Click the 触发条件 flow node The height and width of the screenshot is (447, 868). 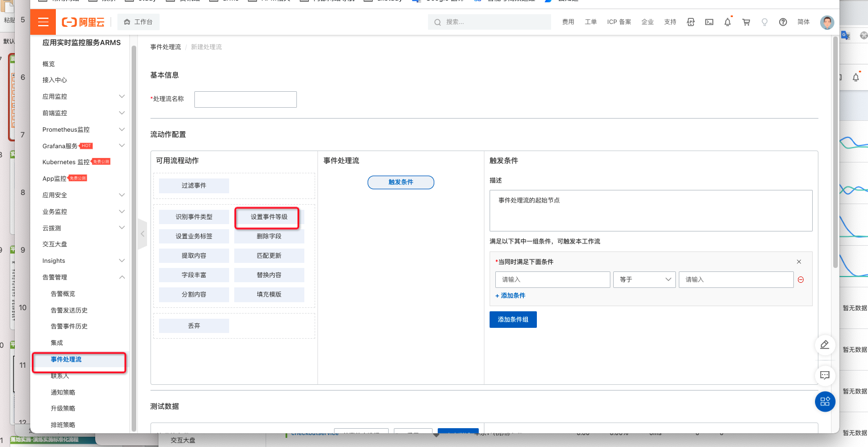pyautogui.click(x=401, y=182)
